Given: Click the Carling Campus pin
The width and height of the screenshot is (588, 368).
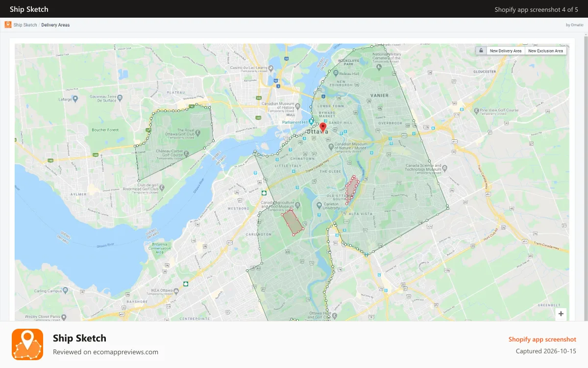Looking at the screenshot, I should click(65, 290).
